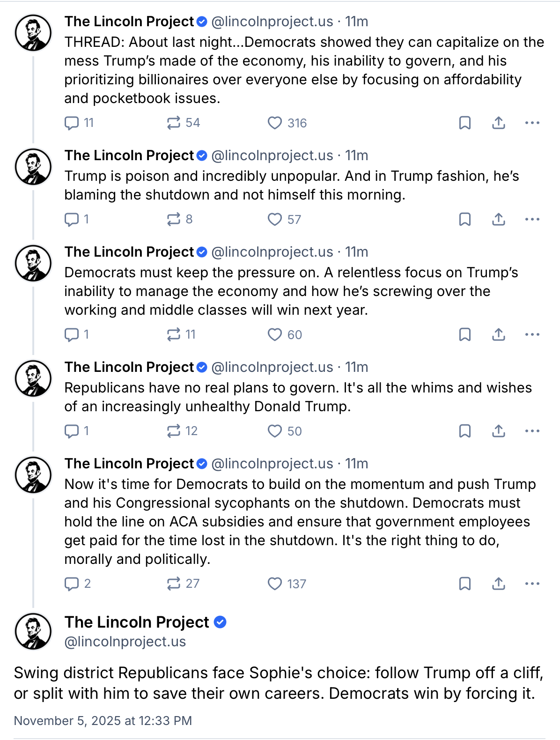Open the Lincoln avatar of the main post

tap(33, 631)
